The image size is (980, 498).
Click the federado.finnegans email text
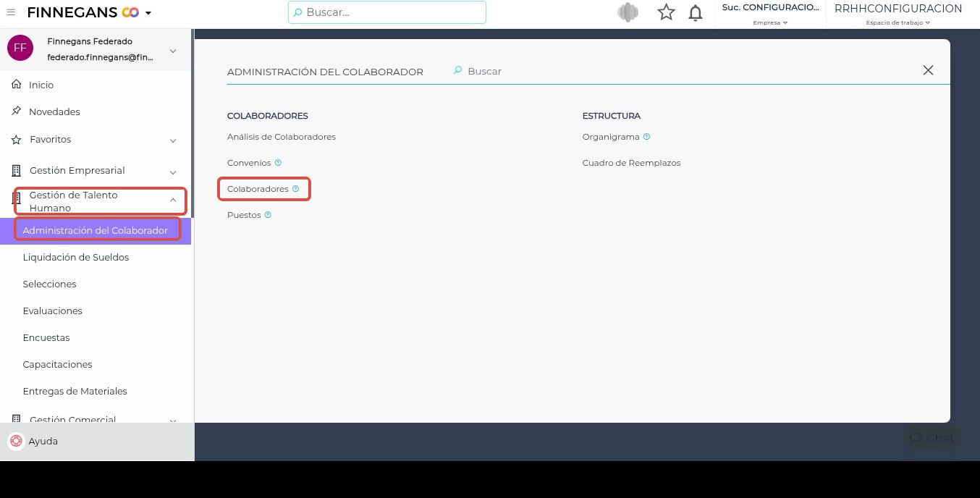tap(101, 57)
